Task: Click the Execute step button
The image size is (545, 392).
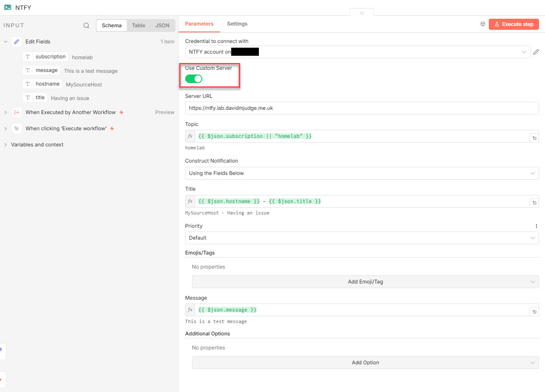Action: pos(513,24)
